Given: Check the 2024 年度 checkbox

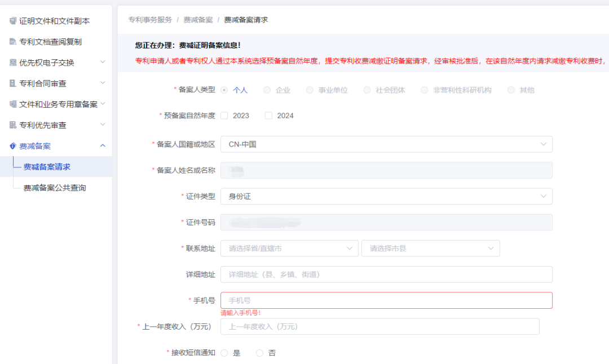Looking at the screenshot, I should pyautogui.click(x=268, y=116).
